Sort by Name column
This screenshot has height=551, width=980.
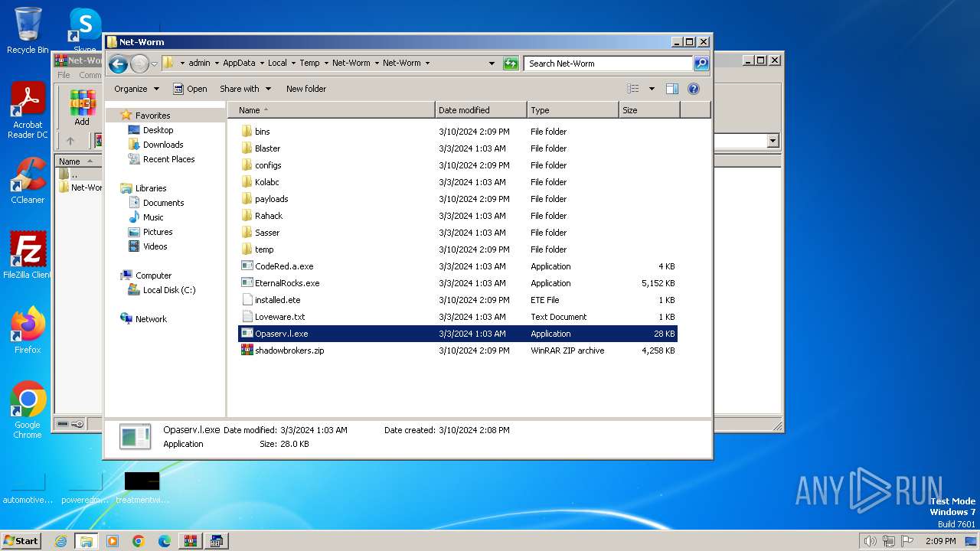(331, 110)
